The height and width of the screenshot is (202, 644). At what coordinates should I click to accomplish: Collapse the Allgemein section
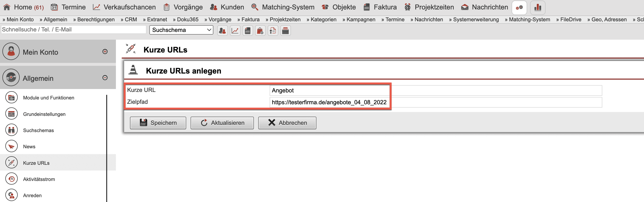tap(105, 78)
